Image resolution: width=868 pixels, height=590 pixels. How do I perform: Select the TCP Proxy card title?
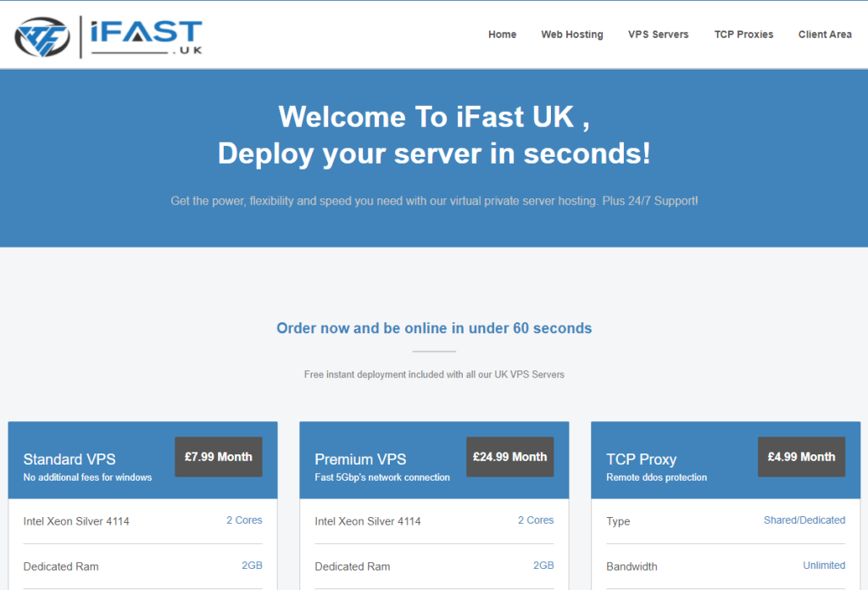641,459
